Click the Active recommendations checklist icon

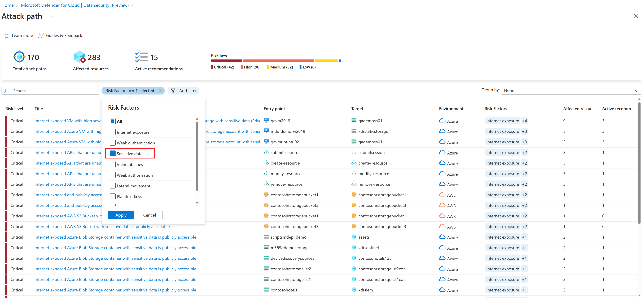coord(141,57)
